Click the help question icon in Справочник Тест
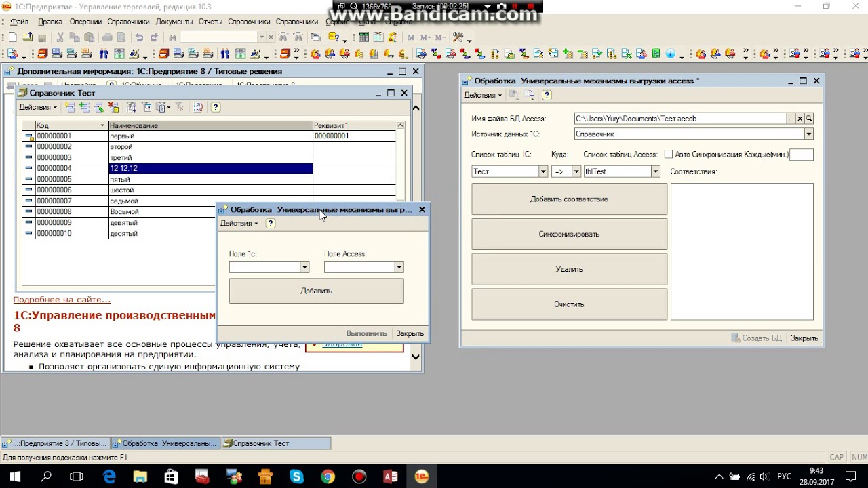Viewport: 868px width, 488px height. [216, 107]
